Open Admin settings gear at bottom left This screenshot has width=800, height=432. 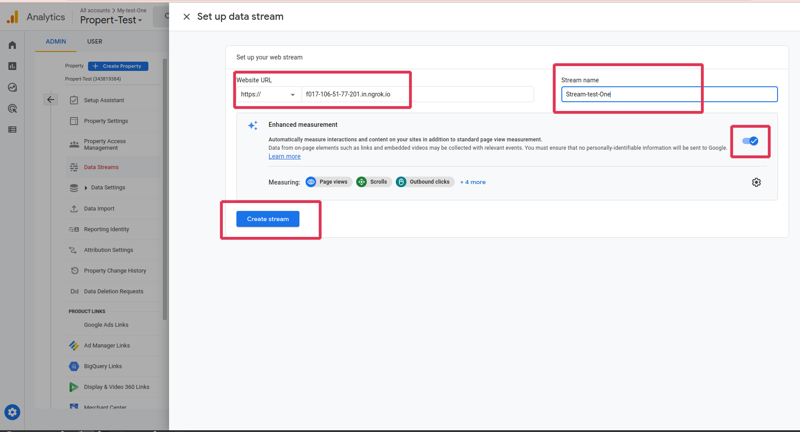coord(12,412)
